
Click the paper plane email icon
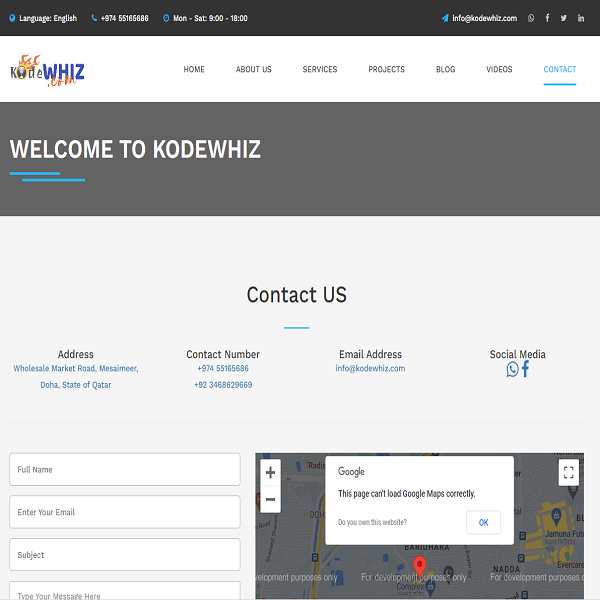coord(445,18)
